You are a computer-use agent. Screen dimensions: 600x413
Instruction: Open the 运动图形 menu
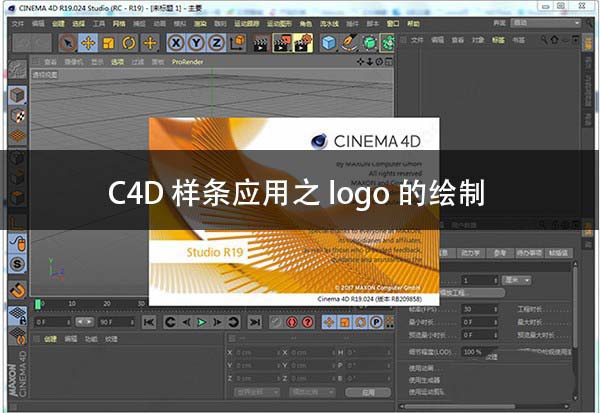click(x=279, y=24)
